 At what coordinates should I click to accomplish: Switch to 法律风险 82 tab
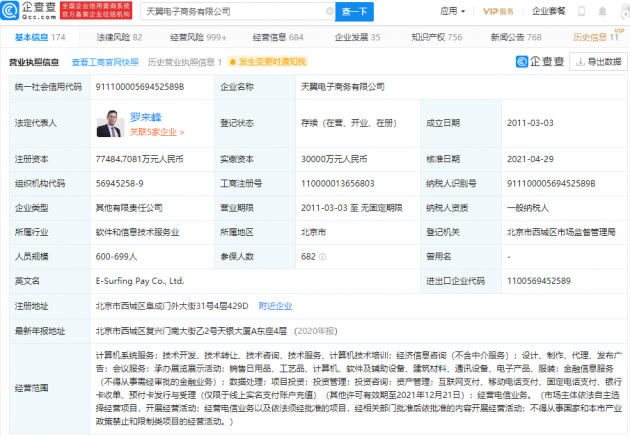pos(119,37)
